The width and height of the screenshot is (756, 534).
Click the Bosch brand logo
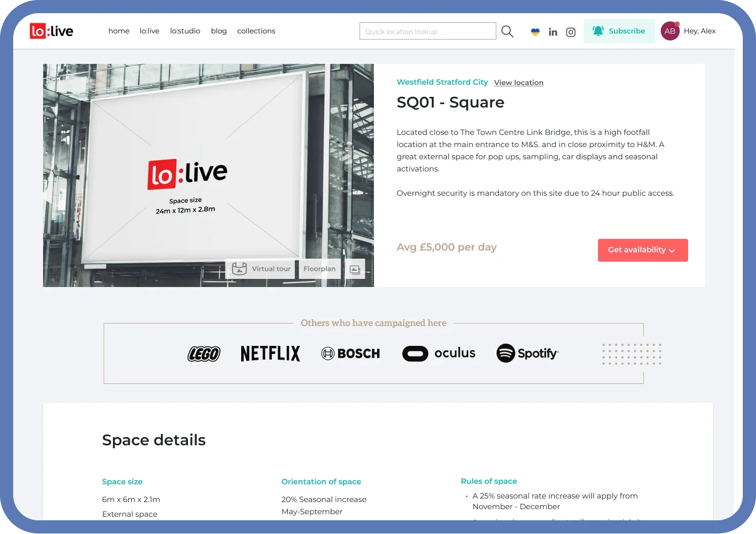pos(351,353)
